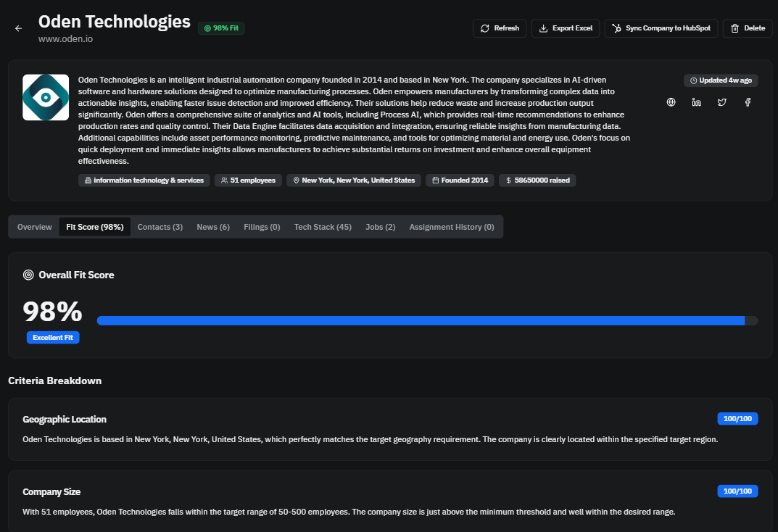The width and height of the screenshot is (778, 532).
Task: Click the back arrow next to the company name
Action: coord(18,28)
